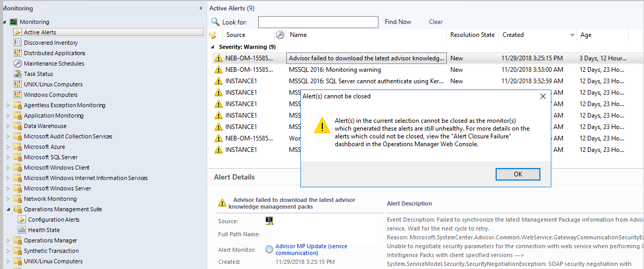Image resolution: width=644 pixels, height=269 pixels.
Task: Select Microsoft Audit Collection Services node
Action: tap(68, 136)
